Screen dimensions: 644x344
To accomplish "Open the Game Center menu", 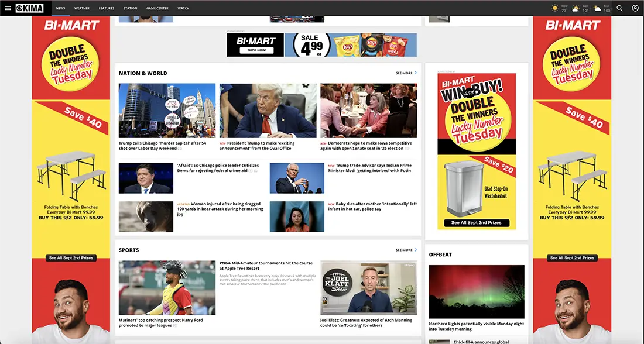I will (x=157, y=8).
